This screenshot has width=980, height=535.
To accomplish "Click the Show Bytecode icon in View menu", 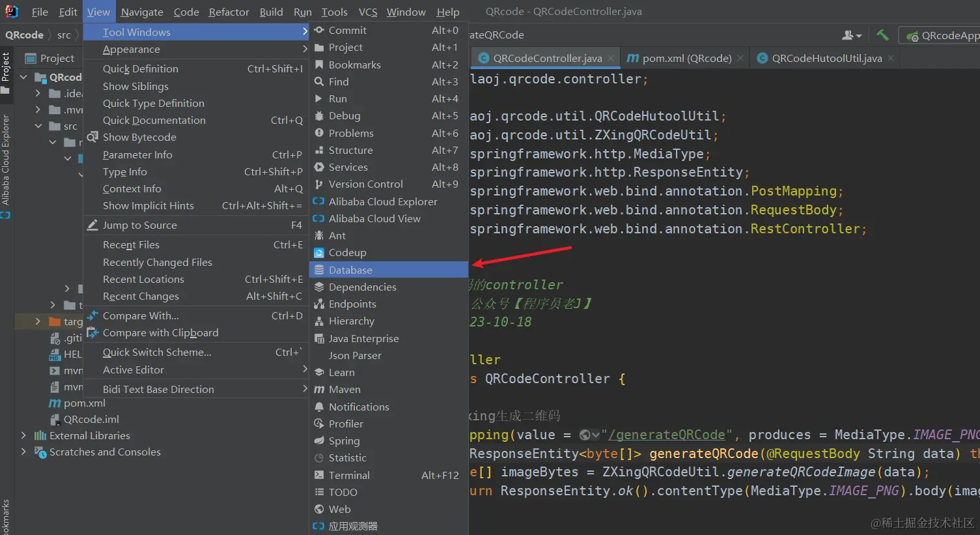I will pyautogui.click(x=92, y=137).
